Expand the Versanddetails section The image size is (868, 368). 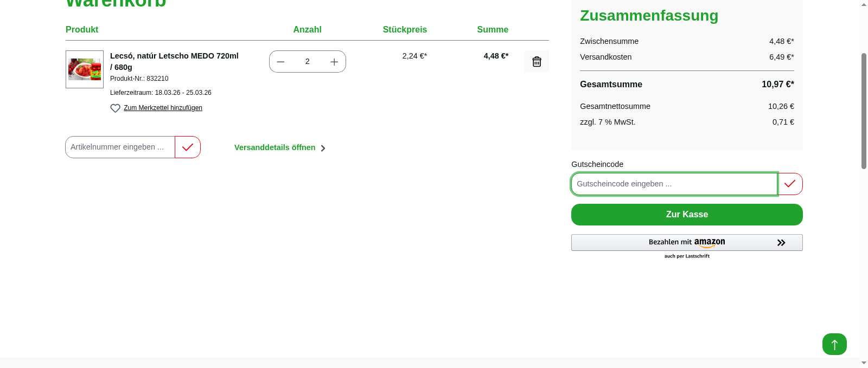point(275,147)
